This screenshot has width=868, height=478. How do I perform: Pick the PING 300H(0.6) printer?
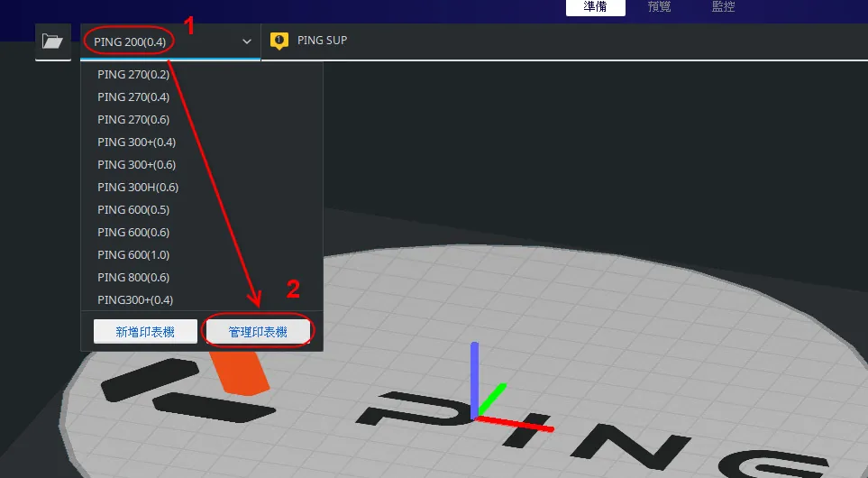tap(202, 188)
